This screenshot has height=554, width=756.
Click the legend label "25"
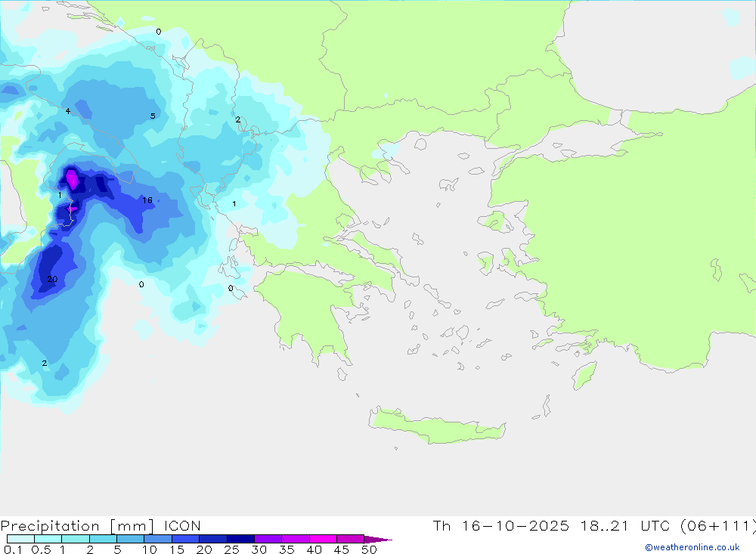[232, 549]
